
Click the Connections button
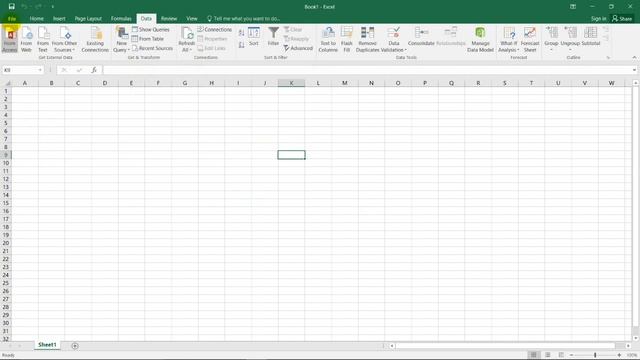(x=215, y=29)
